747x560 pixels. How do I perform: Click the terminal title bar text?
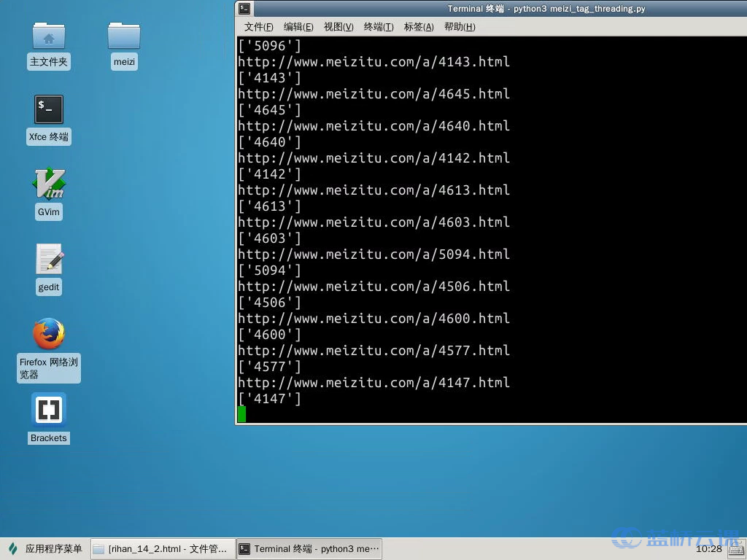(x=546, y=9)
